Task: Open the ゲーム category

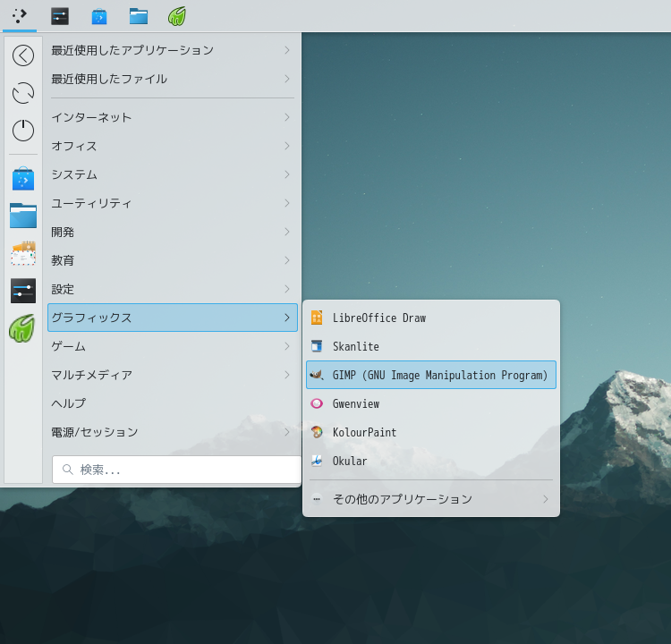Action: click(x=173, y=346)
